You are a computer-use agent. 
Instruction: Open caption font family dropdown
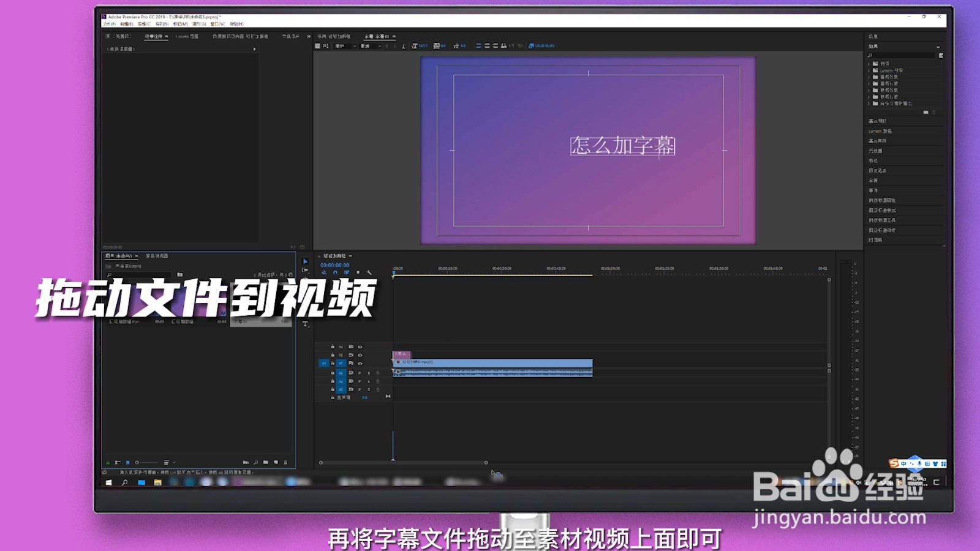(x=345, y=46)
